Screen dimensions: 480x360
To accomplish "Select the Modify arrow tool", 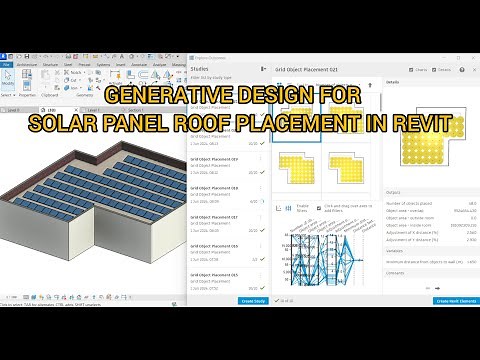I will [x=8, y=79].
